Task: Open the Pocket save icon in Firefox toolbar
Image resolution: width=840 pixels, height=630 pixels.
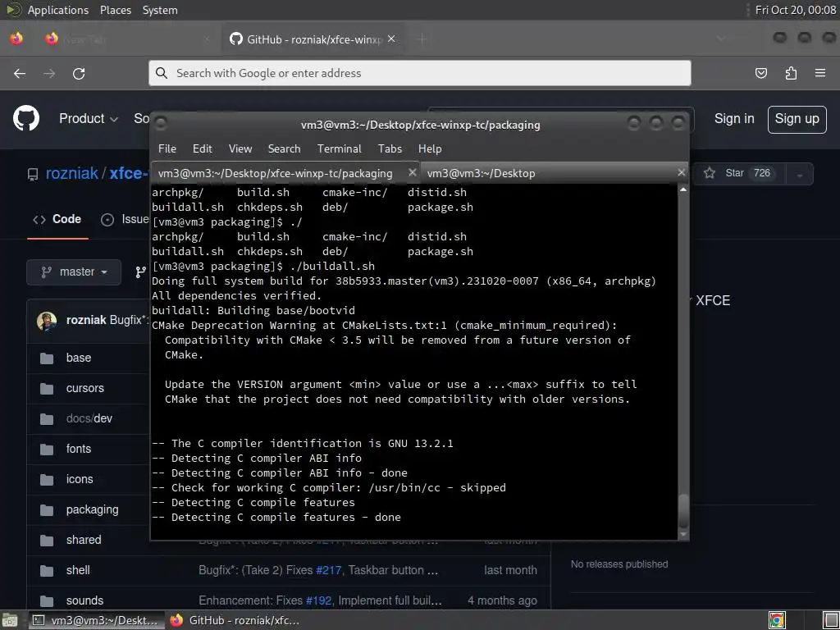Action: [x=760, y=73]
